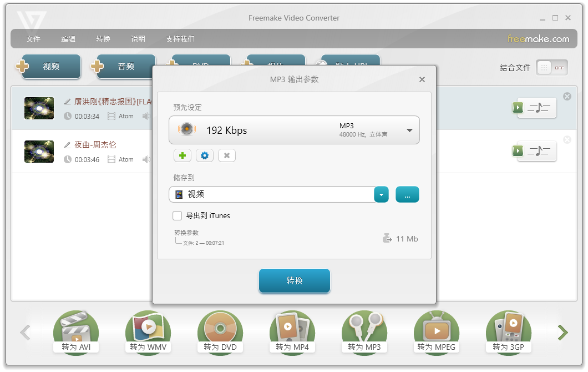Enable 导出到 iTunes checkbox
Viewport: 588px width, 372px height.
point(177,216)
